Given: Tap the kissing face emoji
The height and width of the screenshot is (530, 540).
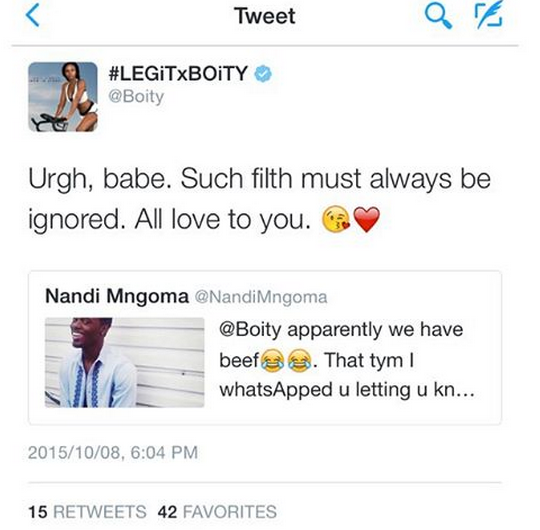Looking at the screenshot, I should coord(336,219).
